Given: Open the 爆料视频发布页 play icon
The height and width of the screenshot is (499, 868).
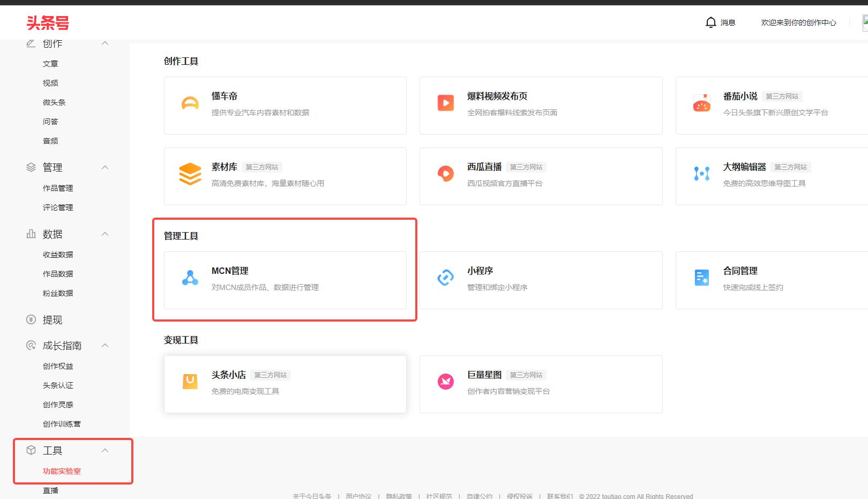Looking at the screenshot, I should tap(445, 103).
